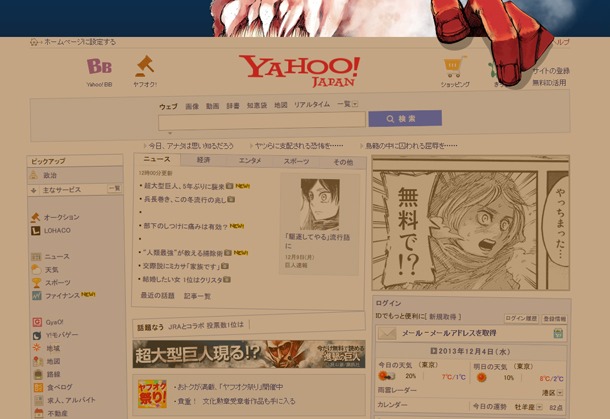
Task: Select the 辞書 search tab
Action: pyautogui.click(x=233, y=106)
